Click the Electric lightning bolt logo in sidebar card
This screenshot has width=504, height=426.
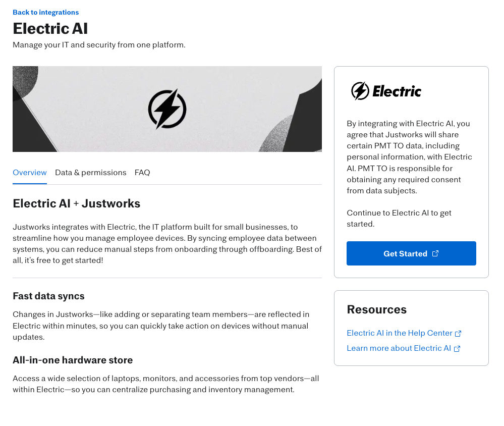[x=360, y=91]
